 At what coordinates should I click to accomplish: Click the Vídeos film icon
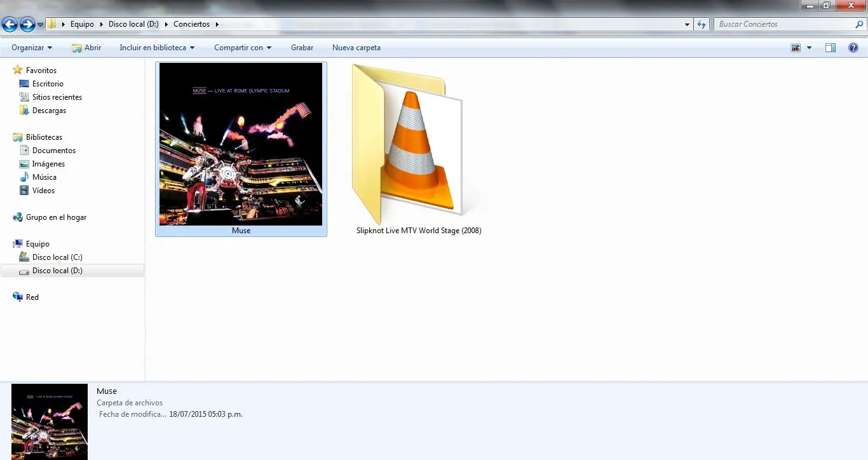(x=24, y=190)
